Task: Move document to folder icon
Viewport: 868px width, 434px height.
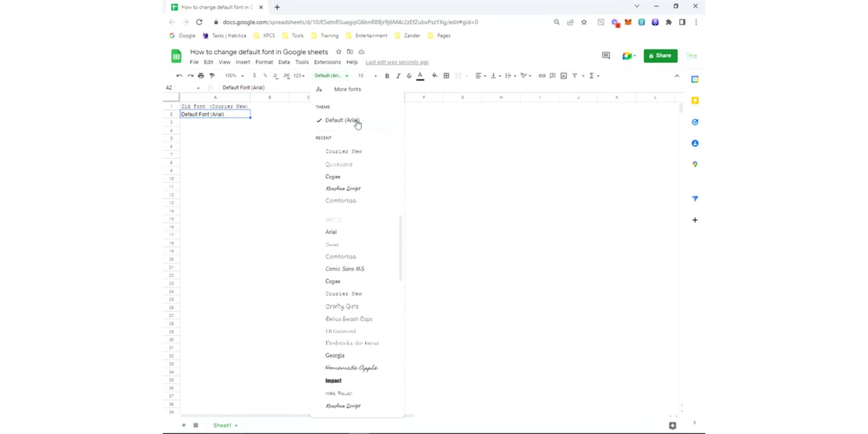Action: pos(350,52)
